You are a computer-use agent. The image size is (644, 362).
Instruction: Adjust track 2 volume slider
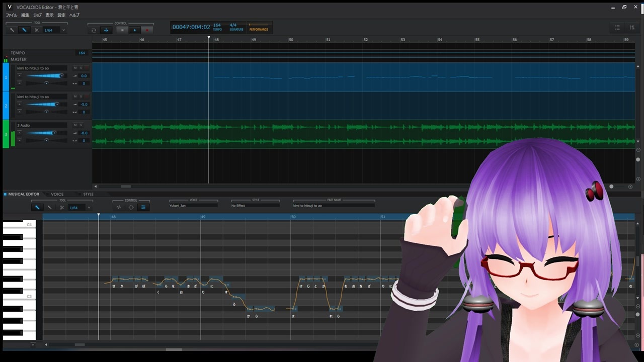pos(46,105)
